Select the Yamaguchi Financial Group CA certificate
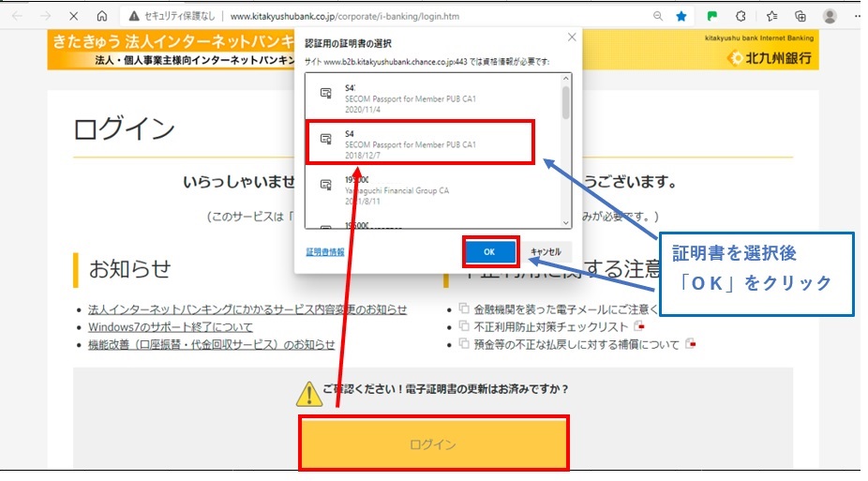 433,189
